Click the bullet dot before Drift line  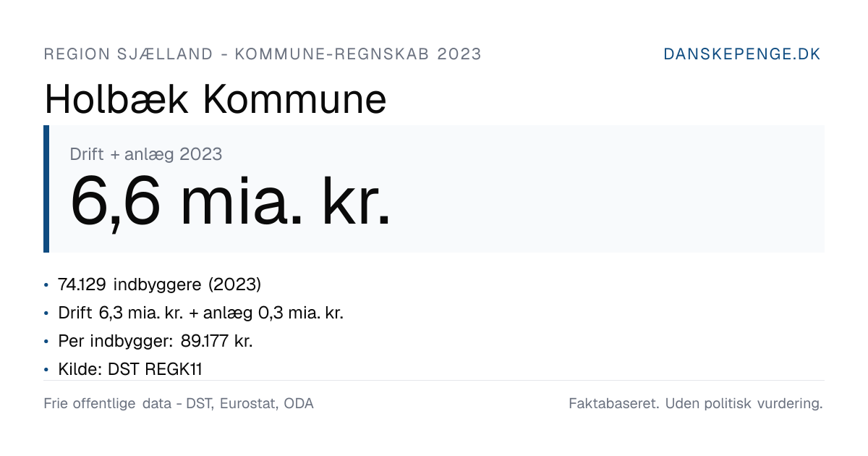(47, 313)
